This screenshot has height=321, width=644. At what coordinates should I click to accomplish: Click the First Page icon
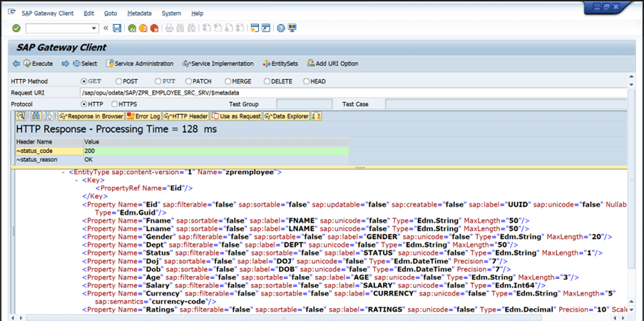pyautogui.click(x=207, y=29)
